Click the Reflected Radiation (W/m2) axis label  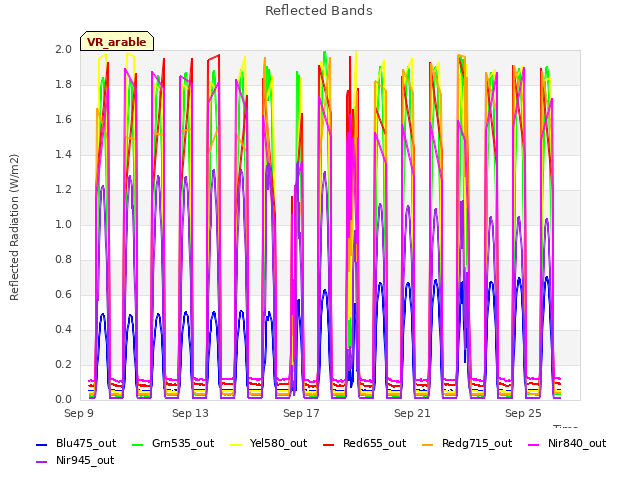14,227
